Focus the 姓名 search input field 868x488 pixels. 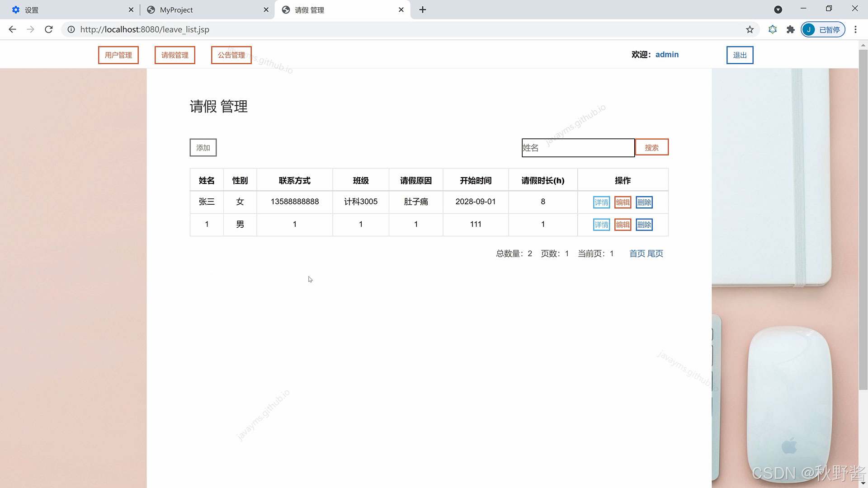(x=578, y=148)
